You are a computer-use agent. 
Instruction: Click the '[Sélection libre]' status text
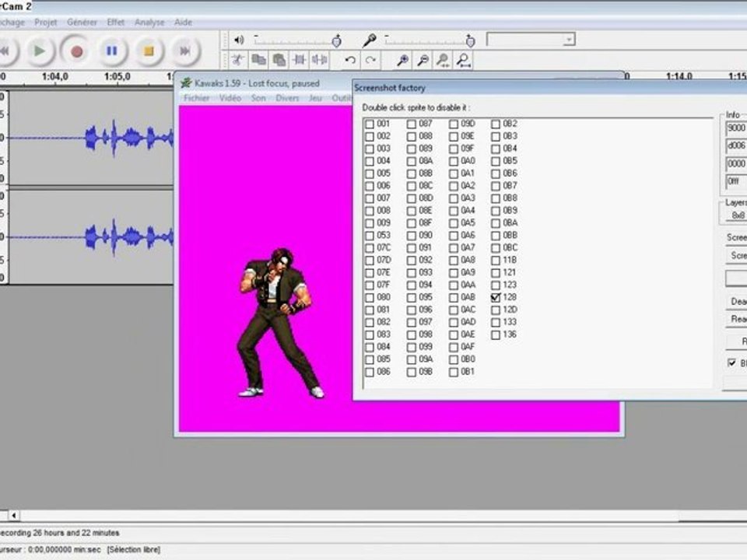(134, 550)
